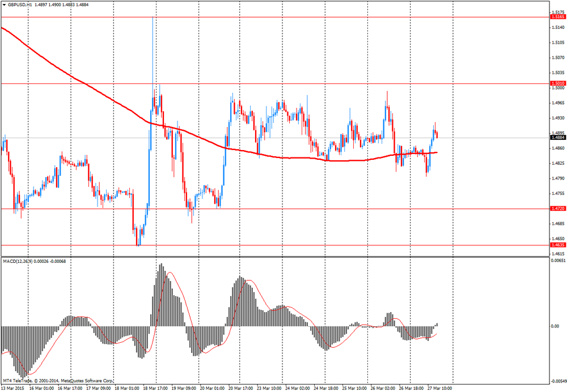Screen dimensions: 567x392
Task: Click the 1.5105 price axis value
Action: click(x=558, y=42)
